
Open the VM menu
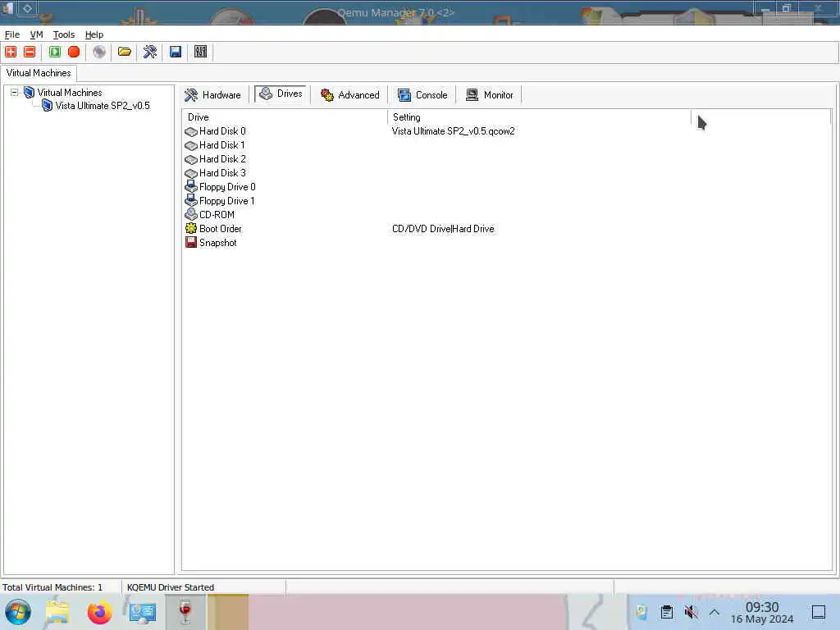[x=36, y=34]
